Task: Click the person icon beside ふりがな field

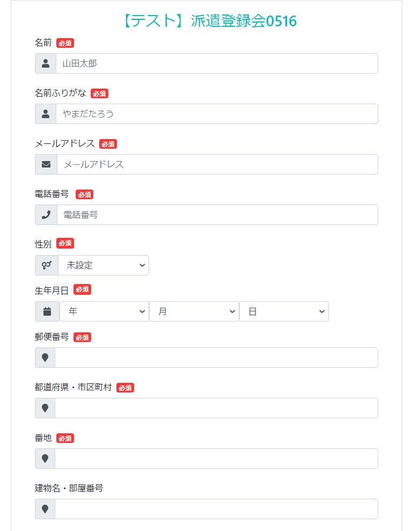Action: tap(46, 114)
